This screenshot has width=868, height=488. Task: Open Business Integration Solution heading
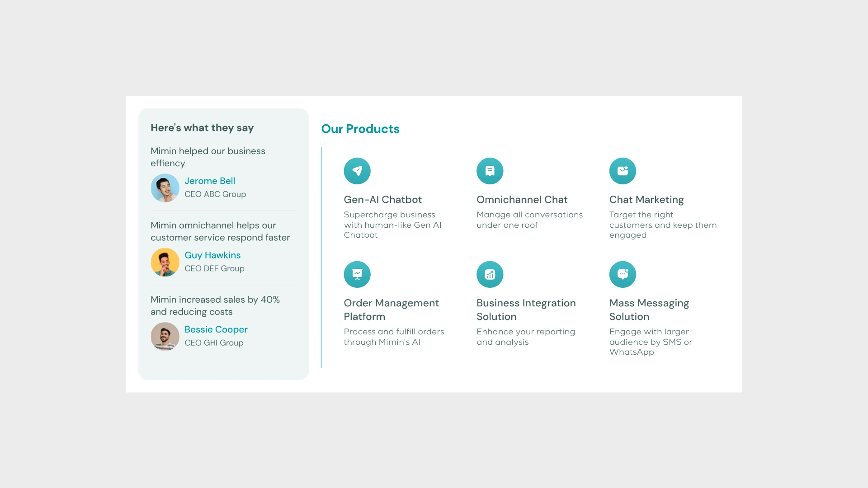coord(526,310)
